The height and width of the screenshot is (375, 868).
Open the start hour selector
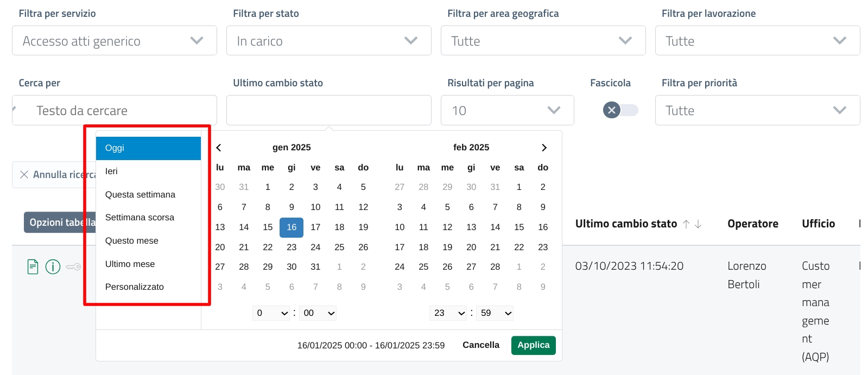click(x=271, y=313)
